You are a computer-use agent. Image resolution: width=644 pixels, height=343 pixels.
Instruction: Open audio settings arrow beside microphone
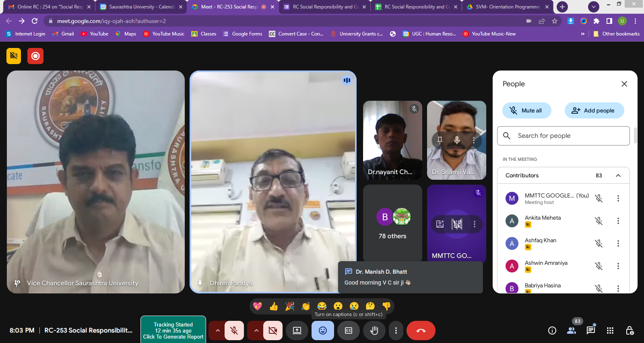coord(217,331)
